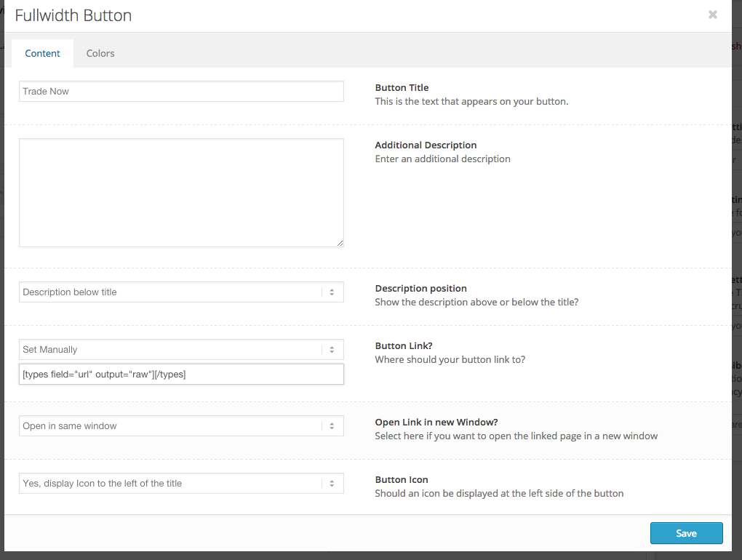Viewport: 742px width, 560px height.
Task: Click the Button Icon label
Action: [401, 480]
